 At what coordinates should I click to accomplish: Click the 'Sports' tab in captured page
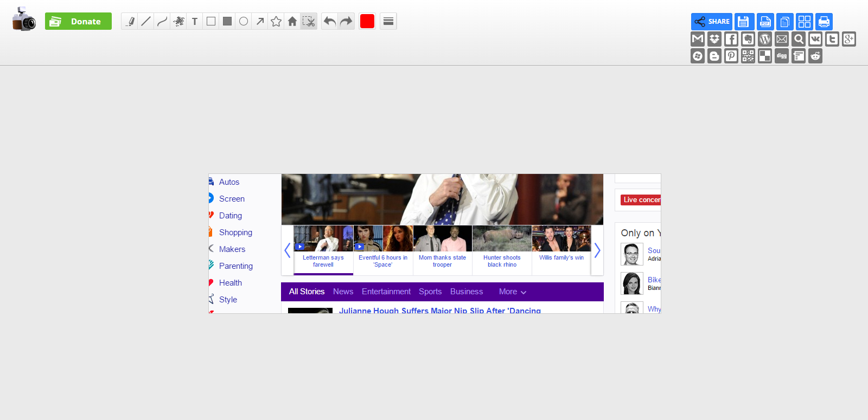coord(430,292)
